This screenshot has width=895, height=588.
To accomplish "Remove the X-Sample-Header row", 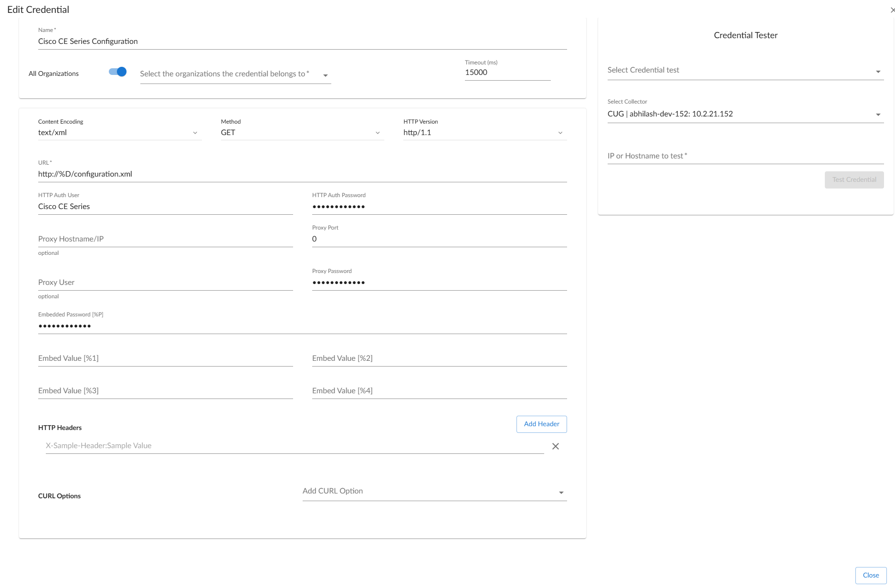I will [x=555, y=446].
